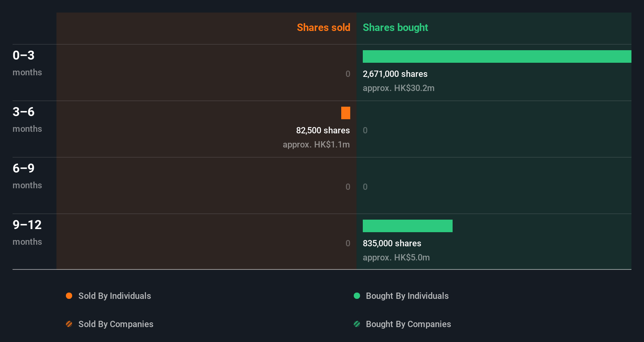The width and height of the screenshot is (644, 342).
Task: Select the Sold By Companies legend label
Action: [116, 324]
